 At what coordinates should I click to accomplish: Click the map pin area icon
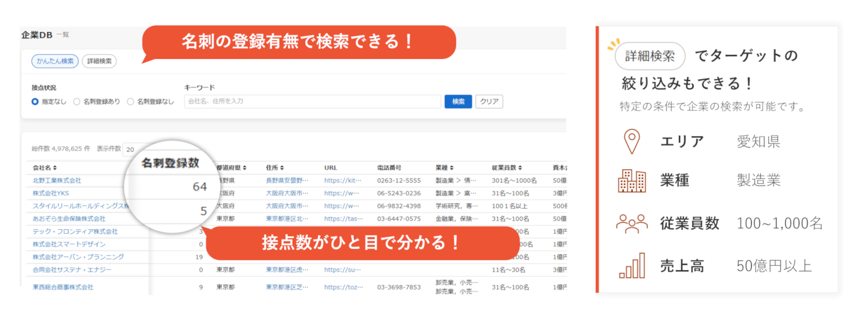pos(631,141)
